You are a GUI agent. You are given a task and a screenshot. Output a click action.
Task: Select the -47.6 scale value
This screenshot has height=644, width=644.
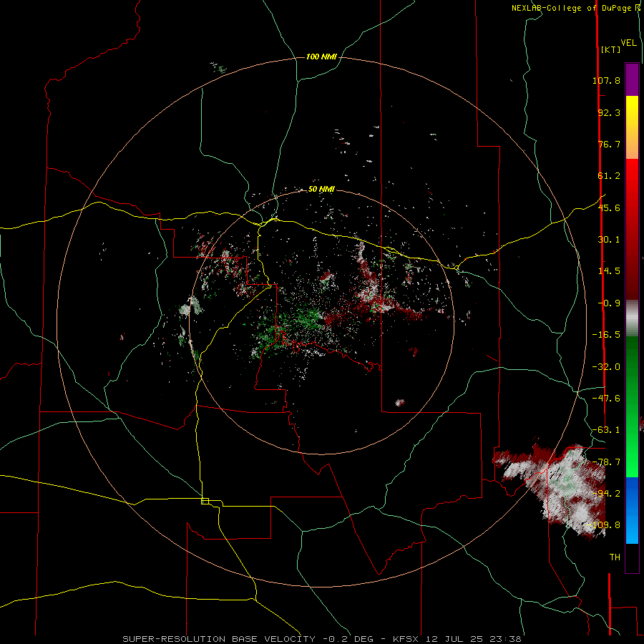tap(606, 399)
